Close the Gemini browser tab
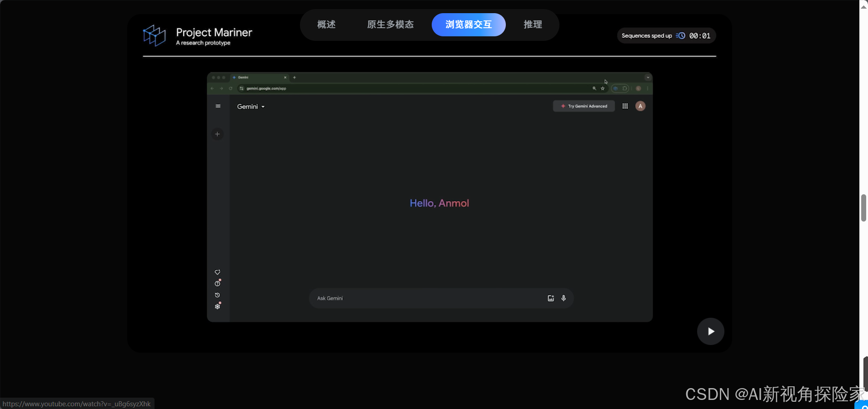This screenshot has width=868, height=409. [285, 78]
